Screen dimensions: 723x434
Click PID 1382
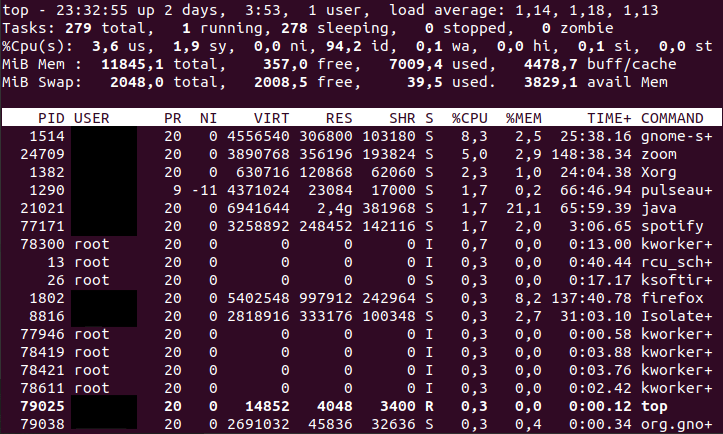[x=47, y=172]
